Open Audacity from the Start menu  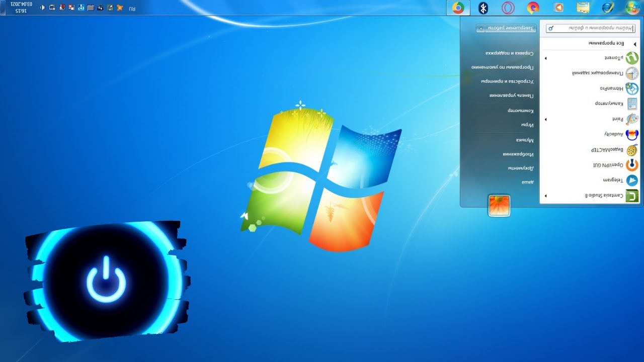(592, 134)
